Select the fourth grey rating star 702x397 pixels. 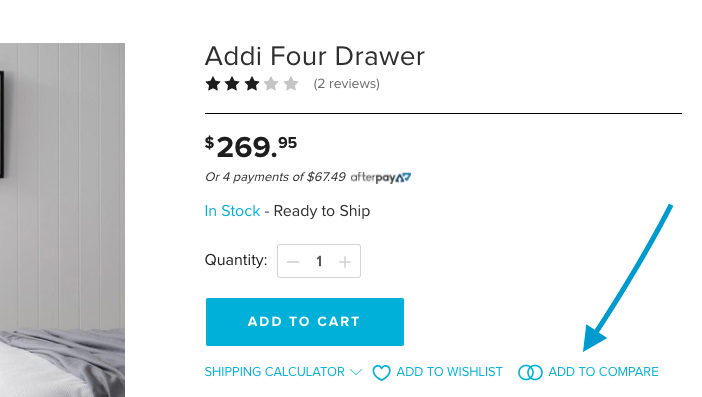coord(271,84)
